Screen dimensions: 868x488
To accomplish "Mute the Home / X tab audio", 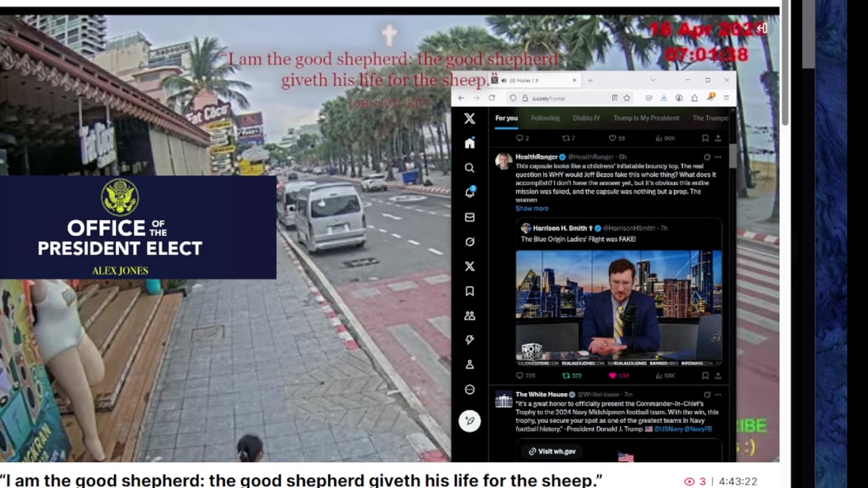I will tap(503, 80).
